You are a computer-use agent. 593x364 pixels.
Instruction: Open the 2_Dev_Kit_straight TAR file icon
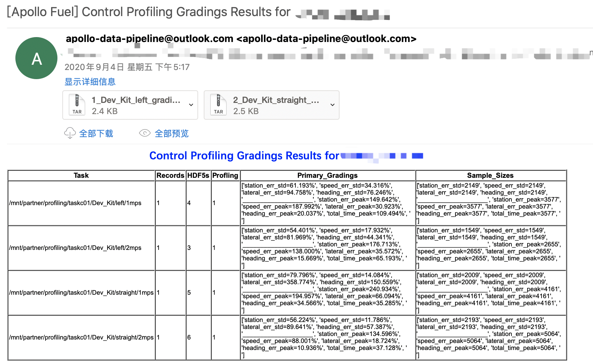coord(218,105)
